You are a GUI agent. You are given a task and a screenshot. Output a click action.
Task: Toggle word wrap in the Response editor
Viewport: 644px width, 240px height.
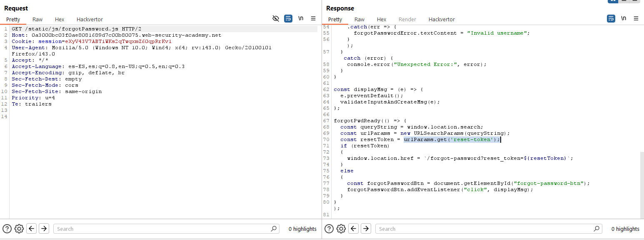pos(611,19)
